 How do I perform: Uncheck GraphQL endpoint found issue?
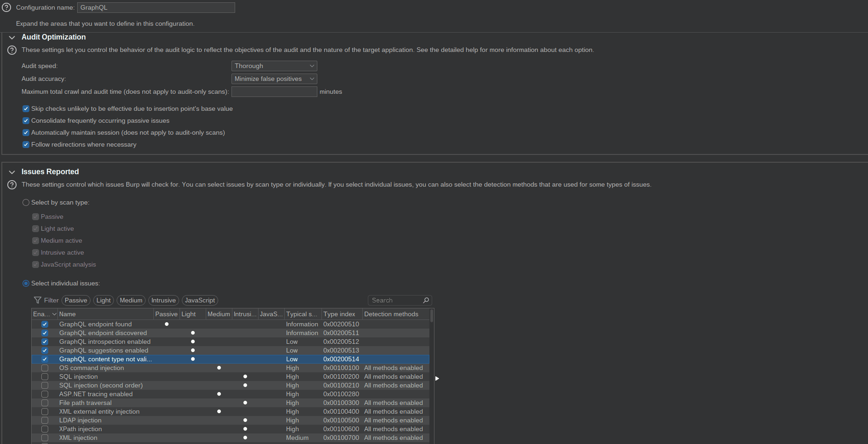[x=45, y=324]
